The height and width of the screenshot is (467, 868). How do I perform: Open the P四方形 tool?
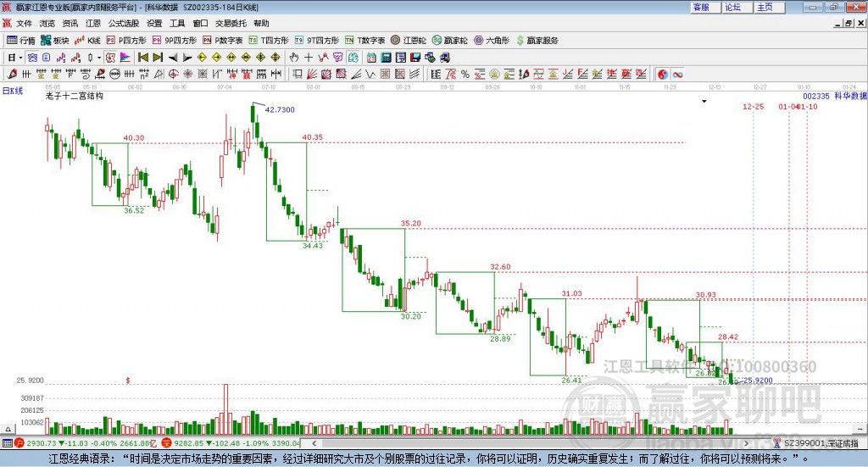click(126, 41)
